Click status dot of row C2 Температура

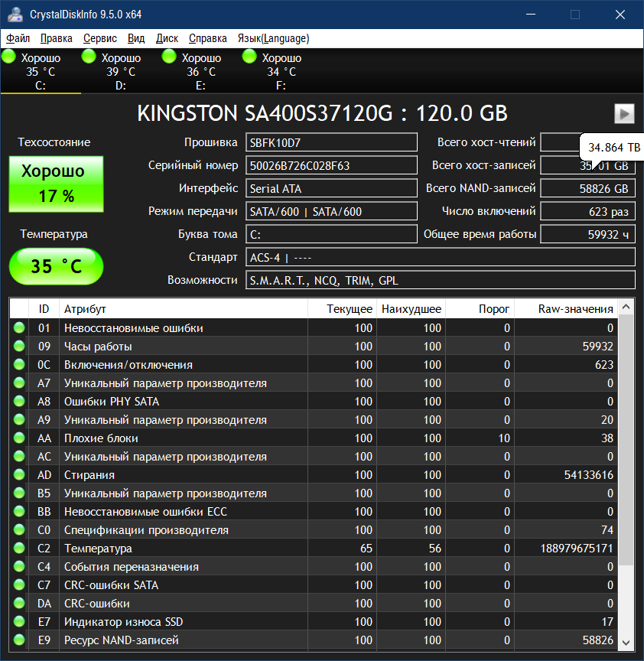(19, 548)
